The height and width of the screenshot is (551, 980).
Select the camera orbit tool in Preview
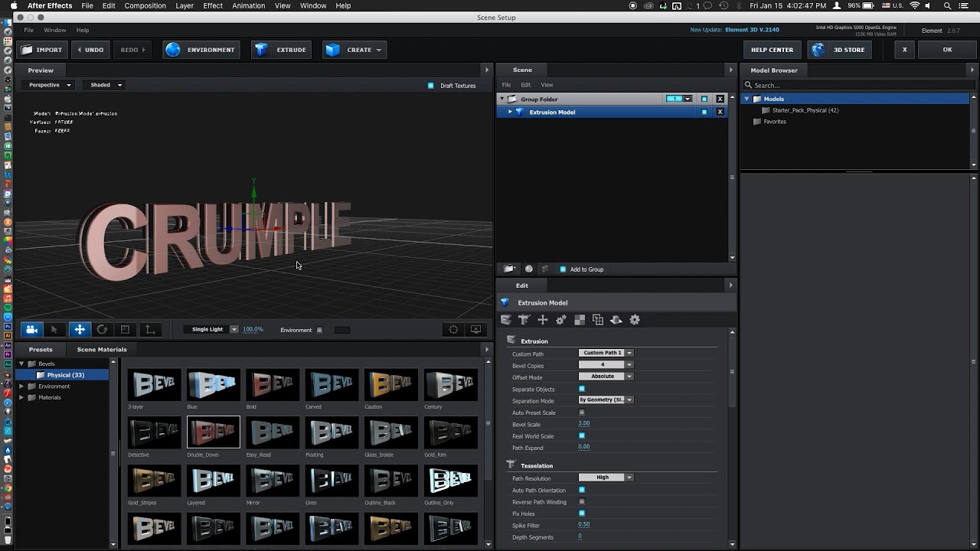(31, 330)
